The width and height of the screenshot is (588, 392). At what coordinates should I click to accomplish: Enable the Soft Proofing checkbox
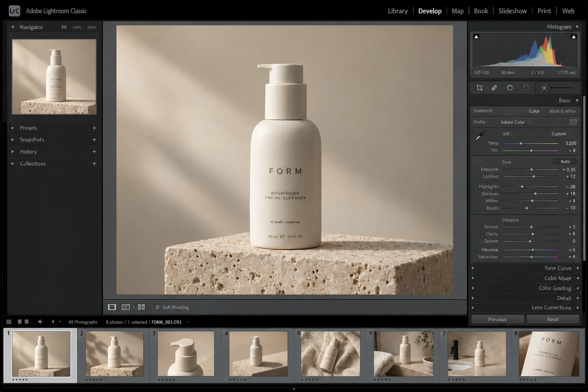tap(157, 307)
